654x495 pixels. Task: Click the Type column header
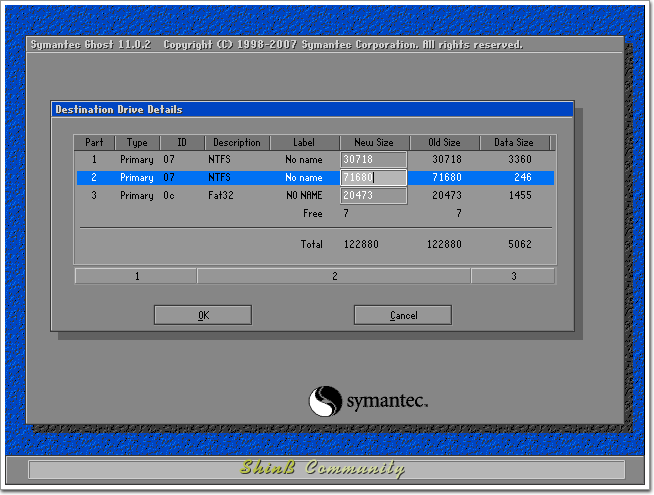click(x=137, y=142)
